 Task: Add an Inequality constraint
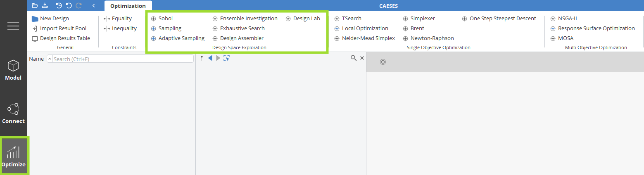tap(120, 28)
